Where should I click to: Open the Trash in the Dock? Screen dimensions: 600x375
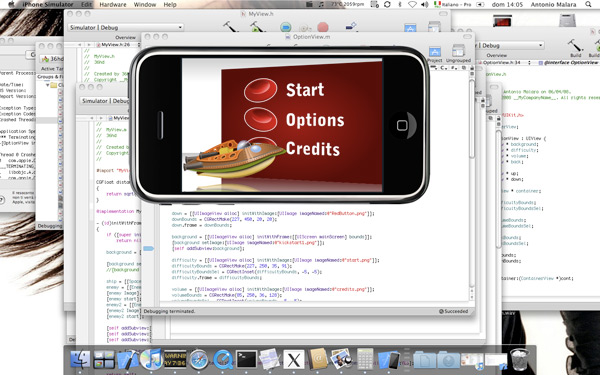click(x=519, y=360)
